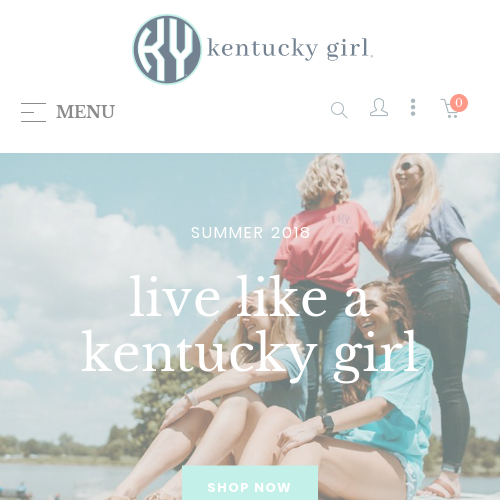This screenshot has height=500, width=500.
Task: Click the 'live like a' headline line
Action: [x=250, y=296]
